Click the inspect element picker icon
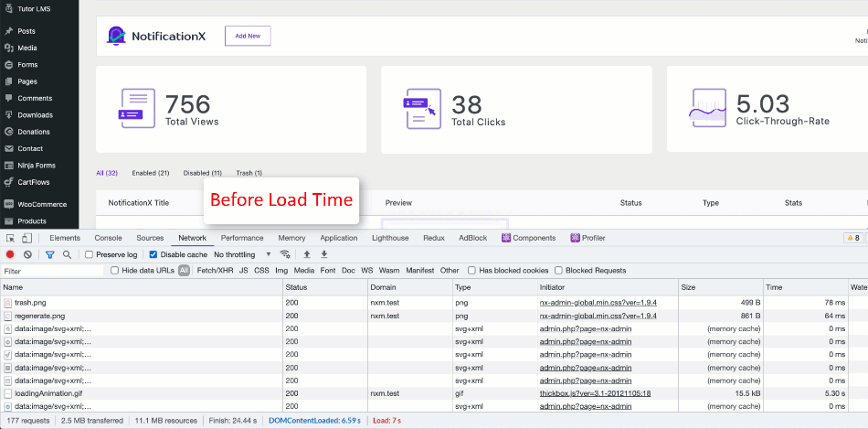This screenshot has width=868, height=429. 10,239
